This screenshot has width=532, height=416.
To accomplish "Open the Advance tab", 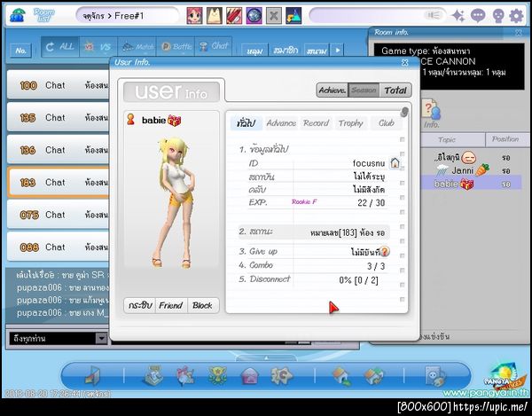I will (x=281, y=123).
